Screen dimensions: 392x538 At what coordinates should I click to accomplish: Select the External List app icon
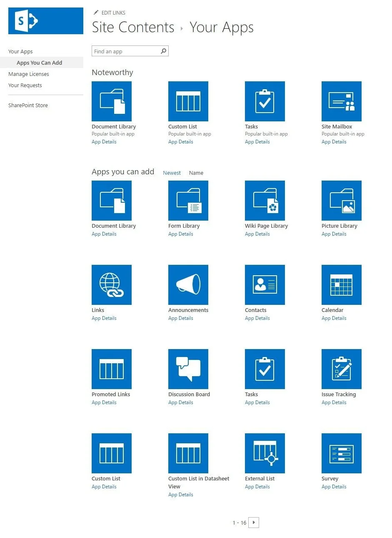pos(265,453)
